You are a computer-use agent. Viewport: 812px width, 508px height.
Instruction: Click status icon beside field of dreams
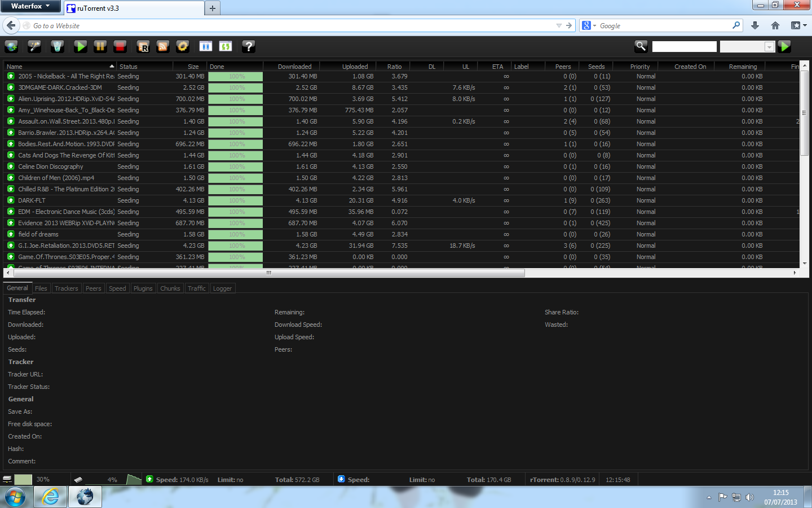(x=11, y=234)
